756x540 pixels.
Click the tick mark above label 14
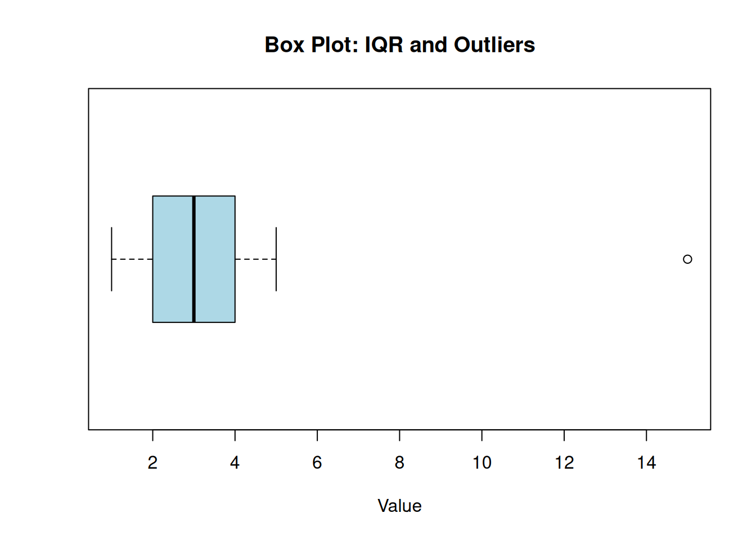(646, 436)
